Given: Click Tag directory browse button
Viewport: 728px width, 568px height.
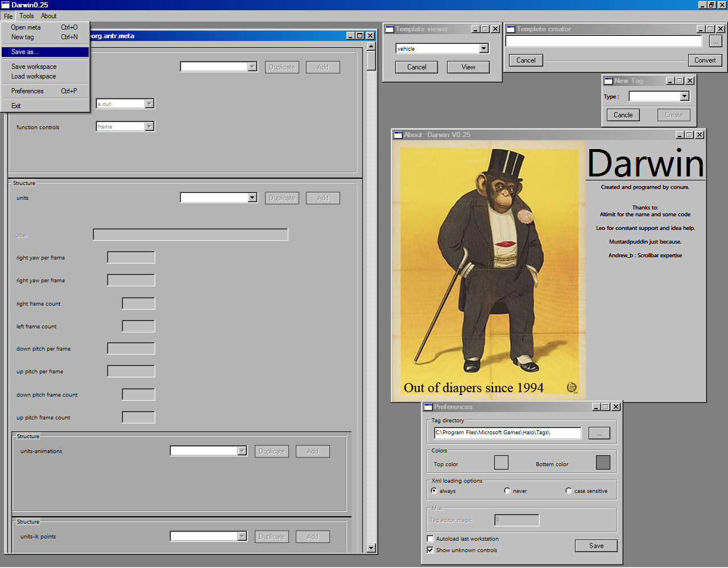Looking at the screenshot, I should pyautogui.click(x=599, y=433).
